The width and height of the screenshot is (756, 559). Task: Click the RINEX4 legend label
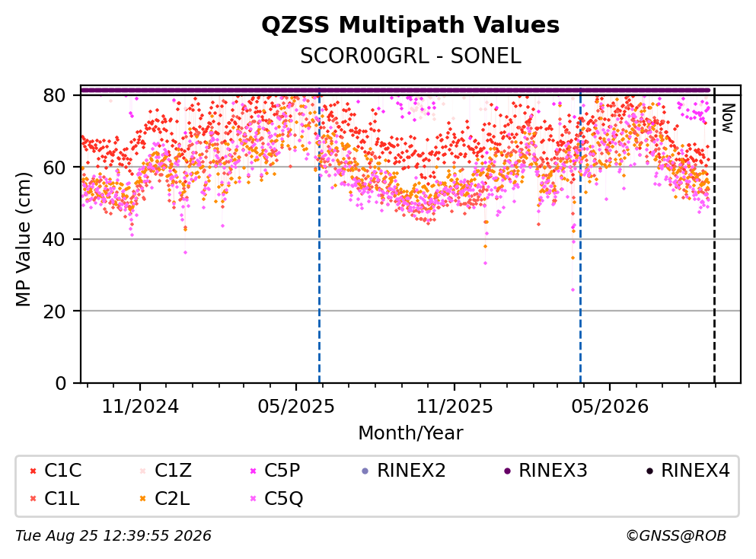[x=695, y=471]
